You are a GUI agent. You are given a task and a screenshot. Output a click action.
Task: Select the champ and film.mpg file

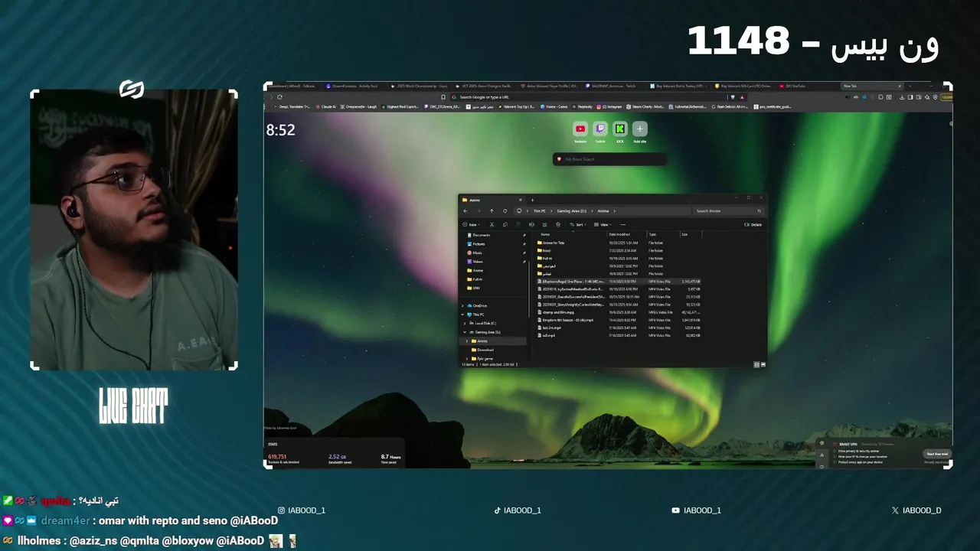click(x=557, y=312)
